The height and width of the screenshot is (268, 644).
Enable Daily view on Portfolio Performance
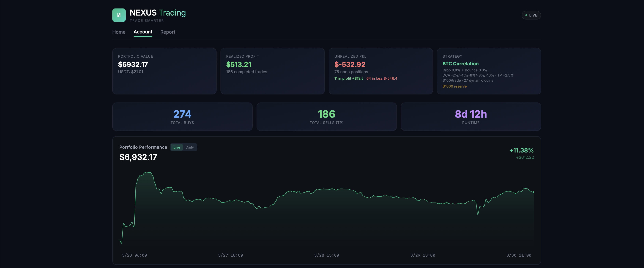pos(190,147)
